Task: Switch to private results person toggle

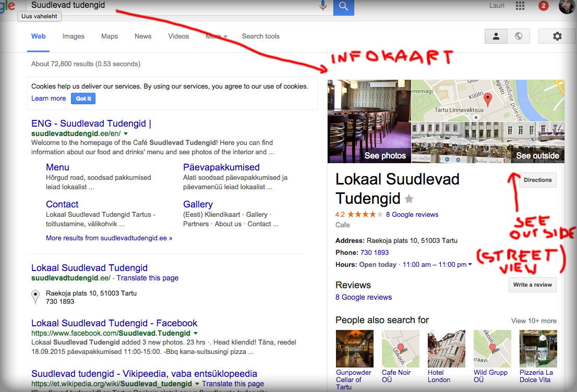Action: (496, 36)
